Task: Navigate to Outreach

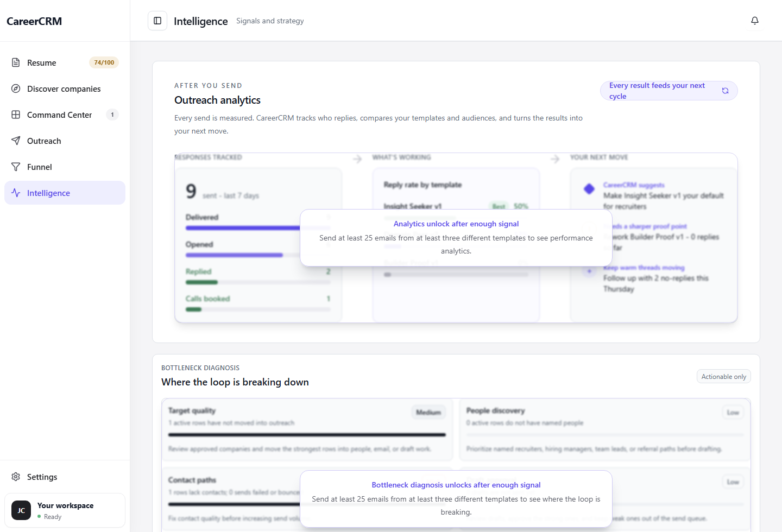Action: tap(65, 141)
